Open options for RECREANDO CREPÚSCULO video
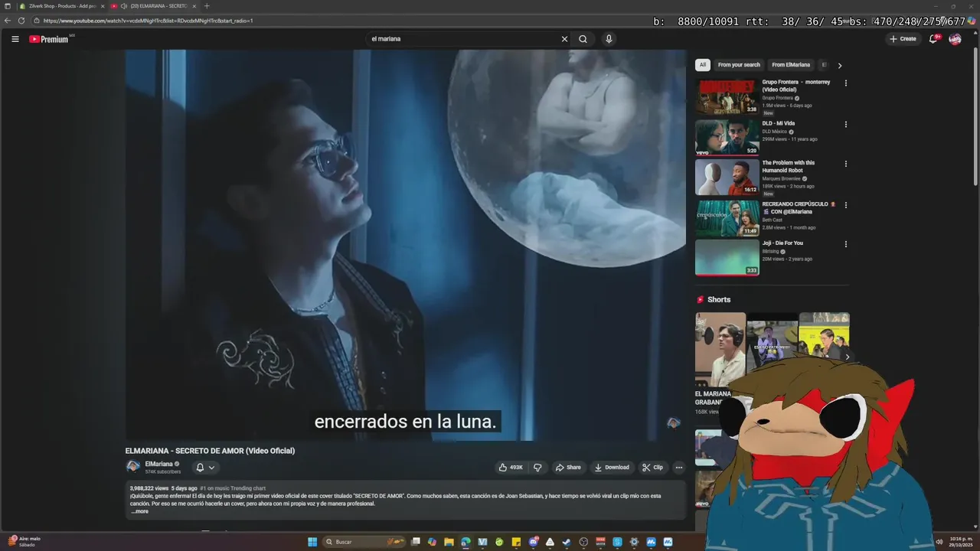 [x=845, y=205]
